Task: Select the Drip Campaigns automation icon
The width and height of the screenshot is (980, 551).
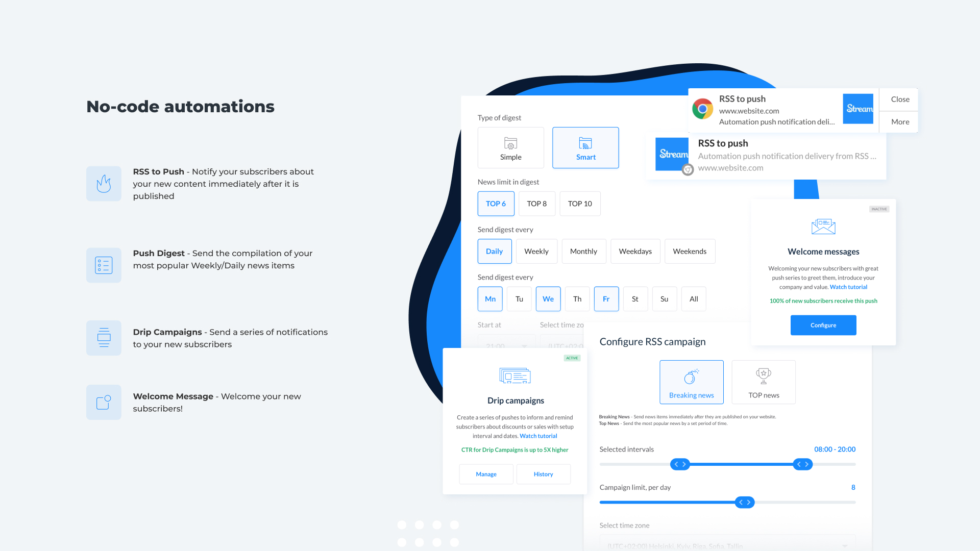Action: pyautogui.click(x=104, y=337)
